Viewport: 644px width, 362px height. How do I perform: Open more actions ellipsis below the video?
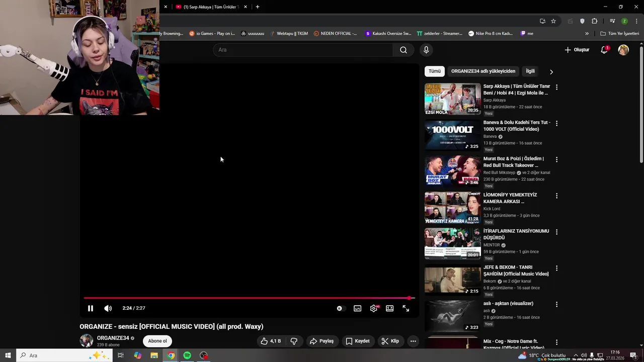[413, 341]
